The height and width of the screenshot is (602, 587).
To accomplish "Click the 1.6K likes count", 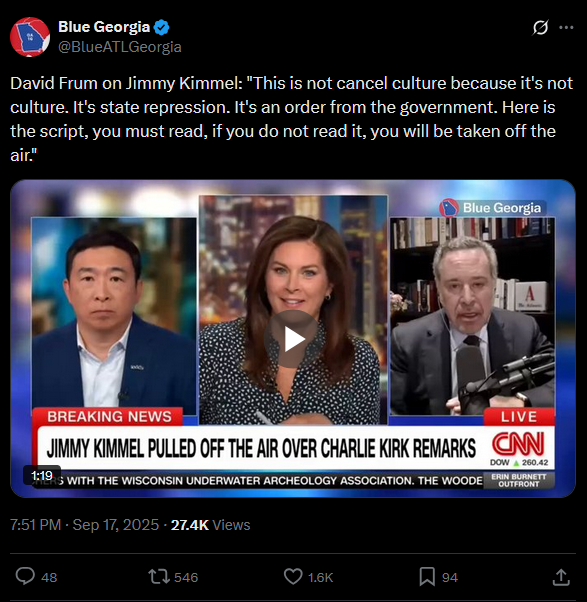I will click(x=320, y=577).
